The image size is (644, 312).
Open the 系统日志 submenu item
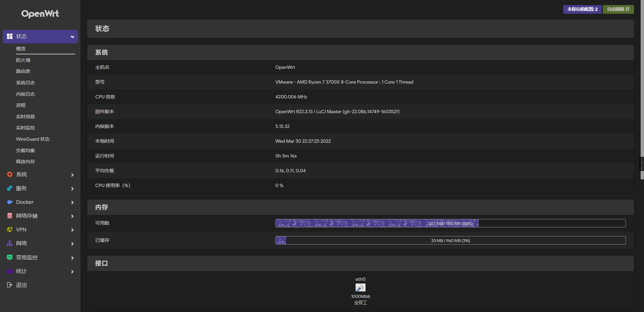click(25, 83)
